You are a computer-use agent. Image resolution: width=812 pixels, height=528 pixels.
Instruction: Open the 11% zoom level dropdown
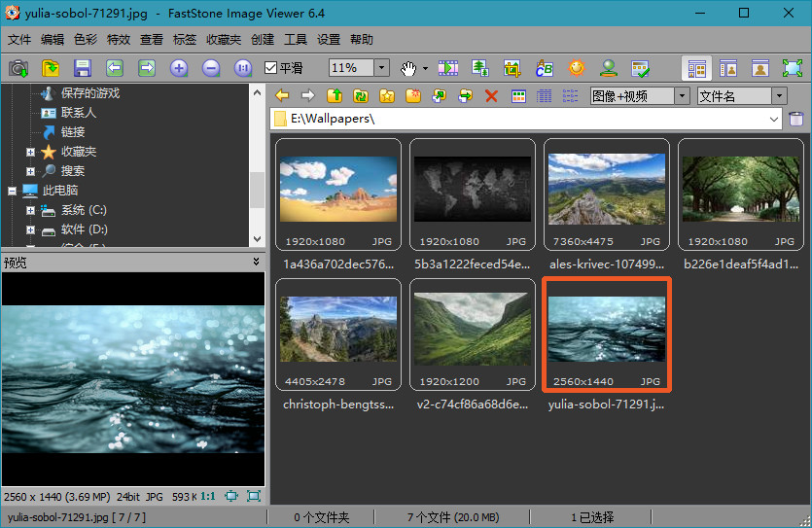pyautogui.click(x=382, y=68)
